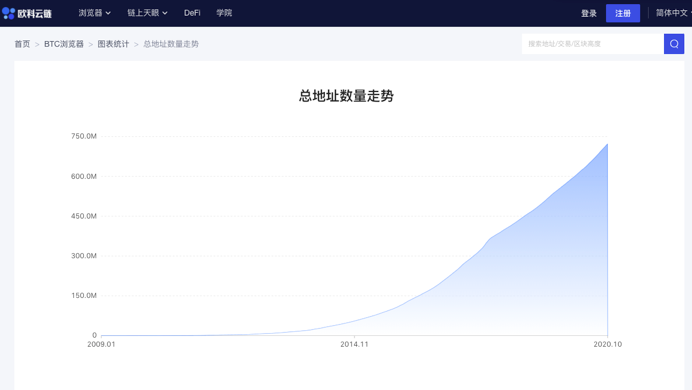Screen dimensions: 692x390
Task: Navigate to 图表统计 breadcrumb
Action: pyautogui.click(x=113, y=44)
